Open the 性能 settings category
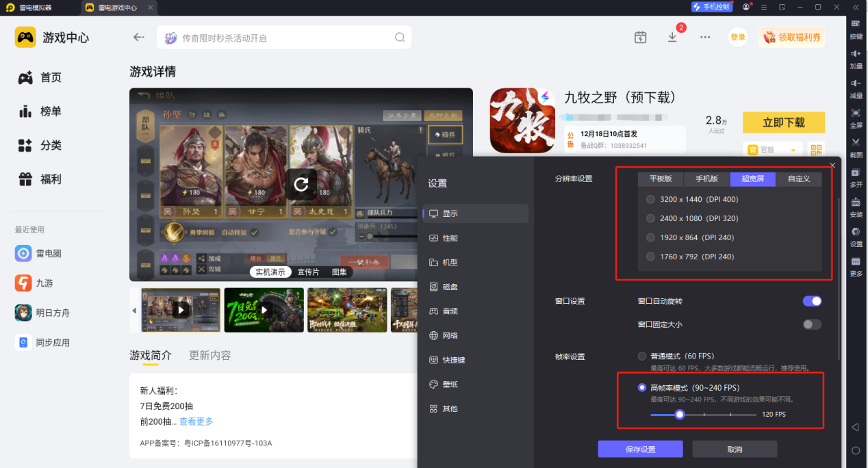868x468 pixels. [x=476, y=238]
